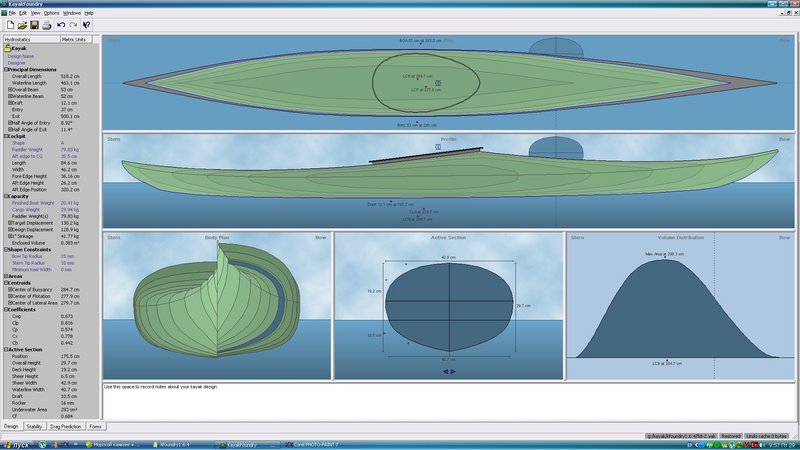Step to next active section arrow
This screenshot has width=800, height=450.
coord(453,371)
